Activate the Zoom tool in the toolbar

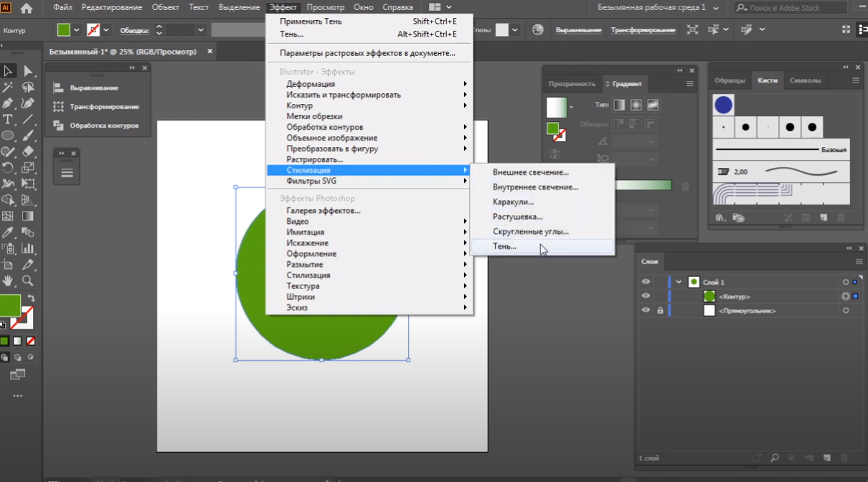(x=28, y=280)
